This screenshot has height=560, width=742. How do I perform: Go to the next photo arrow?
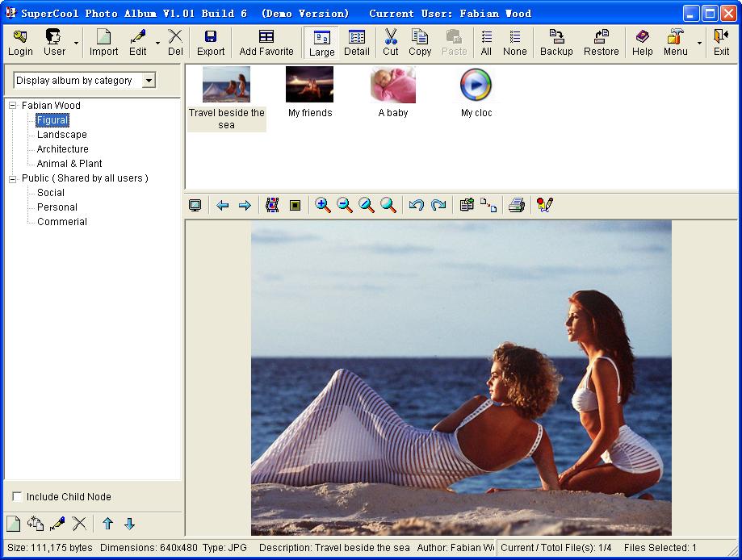(x=245, y=206)
